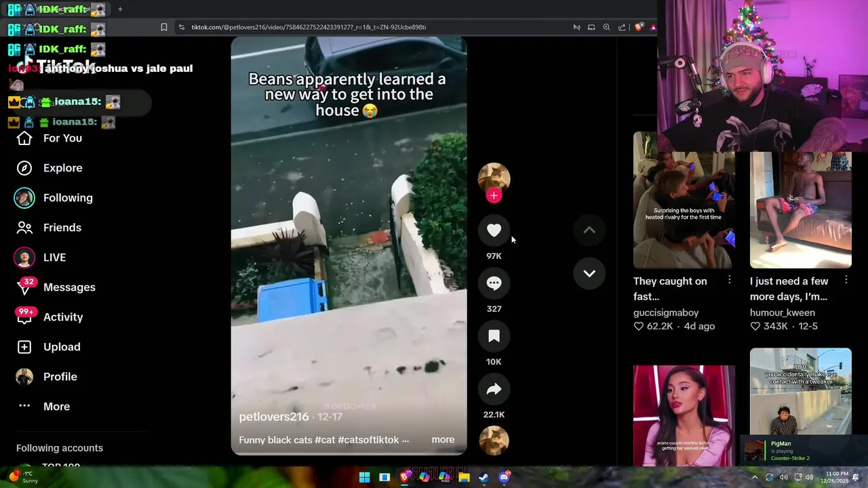Bookmark this page in browser toolbar
Screen dimensions: 868x488
[x=164, y=27]
